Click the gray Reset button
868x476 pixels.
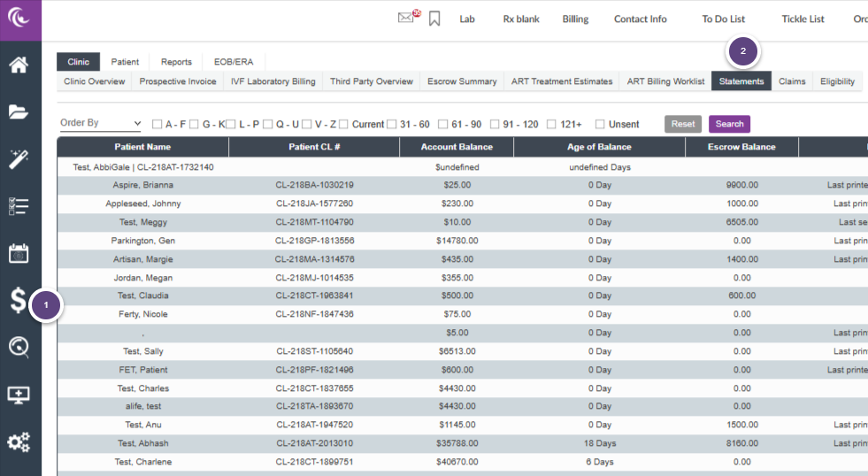click(x=683, y=124)
